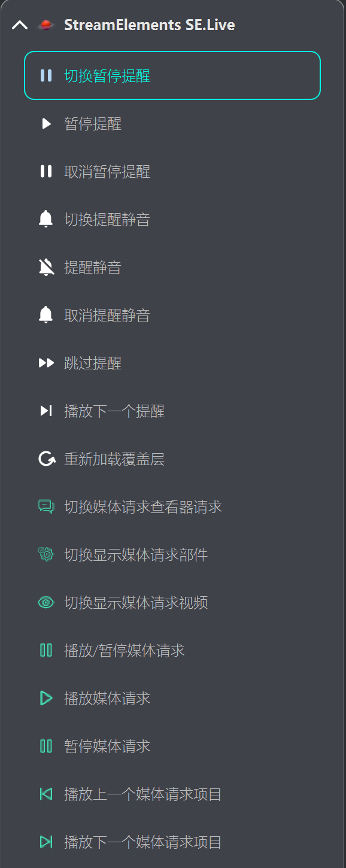Click the previous media request item icon
This screenshot has height=868, width=346.
coord(46,794)
